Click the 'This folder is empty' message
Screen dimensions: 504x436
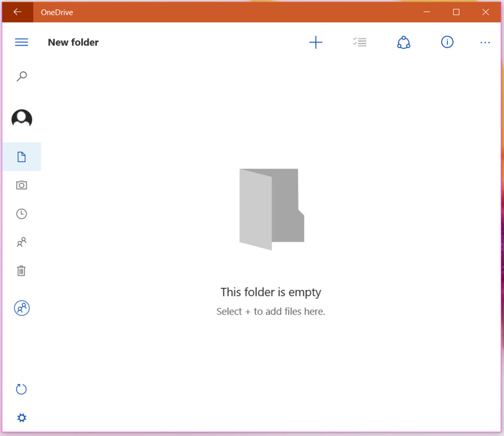tap(271, 292)
